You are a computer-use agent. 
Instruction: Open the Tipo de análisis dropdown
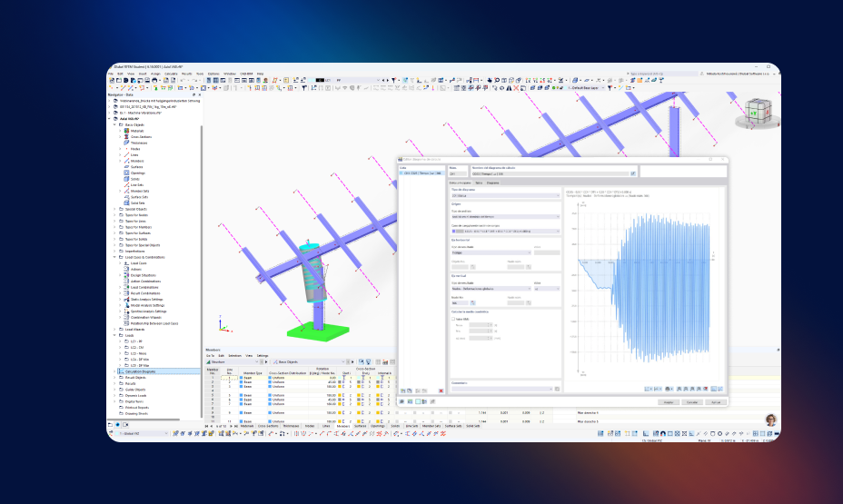(x=505, y=216)
